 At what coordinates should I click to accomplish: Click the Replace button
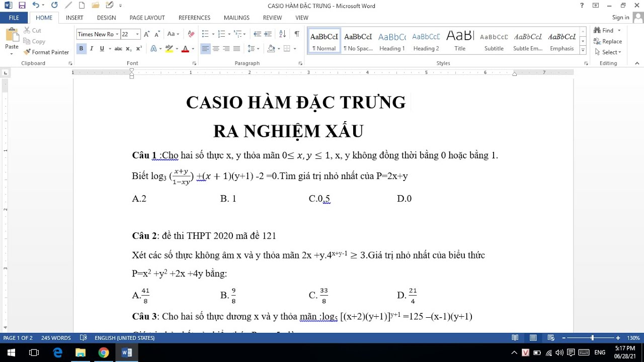point(608,41)
